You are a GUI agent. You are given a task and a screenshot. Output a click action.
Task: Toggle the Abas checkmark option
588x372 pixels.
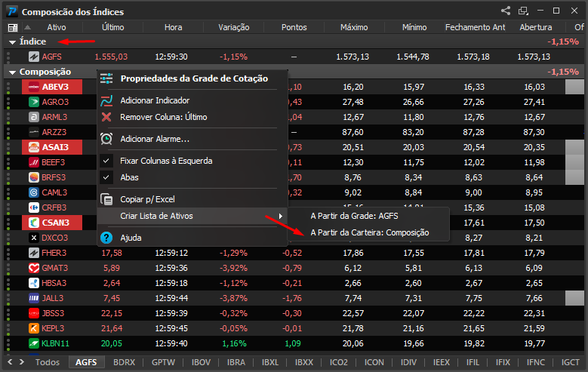point(106,177)
